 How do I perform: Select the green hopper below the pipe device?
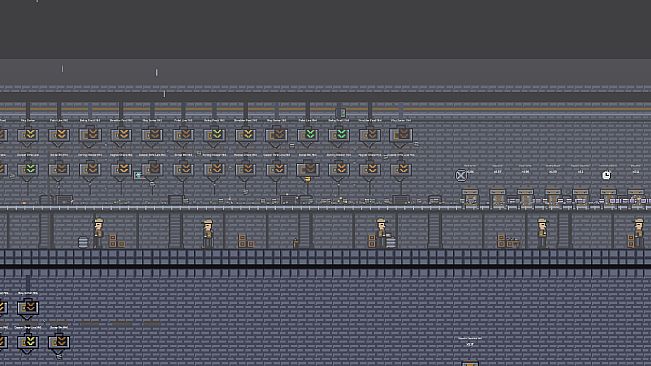click(339, 135)
